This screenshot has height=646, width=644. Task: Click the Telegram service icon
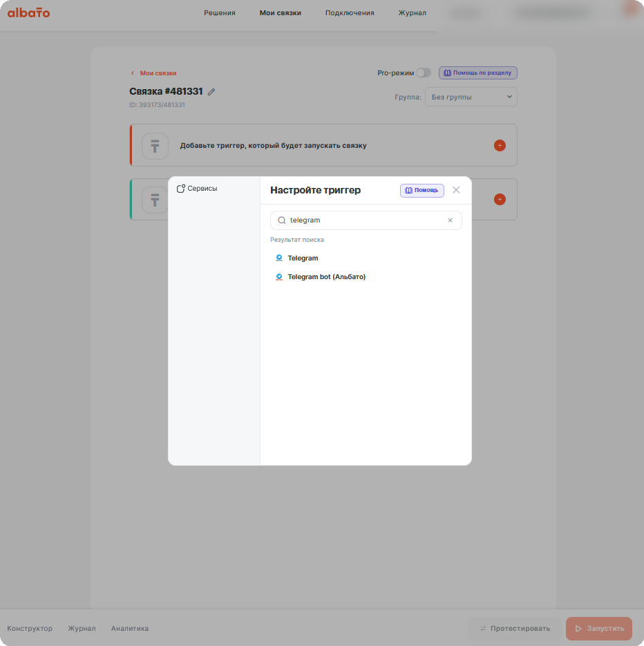[279, 258]
